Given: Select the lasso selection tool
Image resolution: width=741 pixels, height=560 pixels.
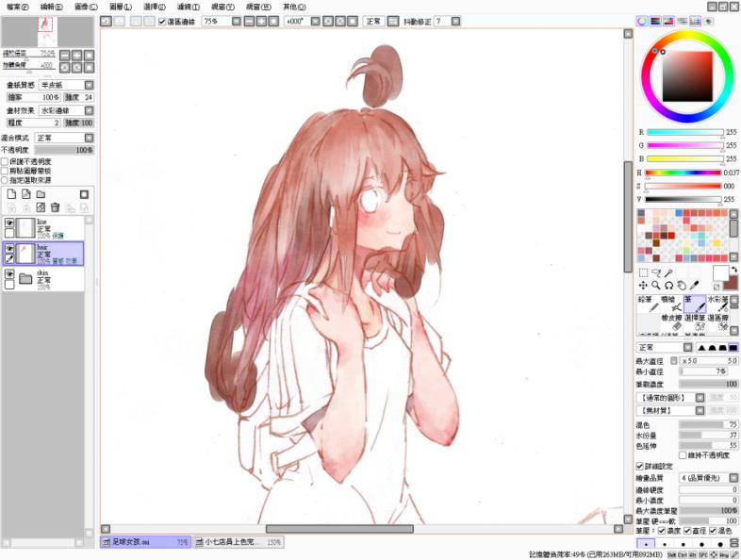Looking at the screenshot, I should click(x=656, y=272).
